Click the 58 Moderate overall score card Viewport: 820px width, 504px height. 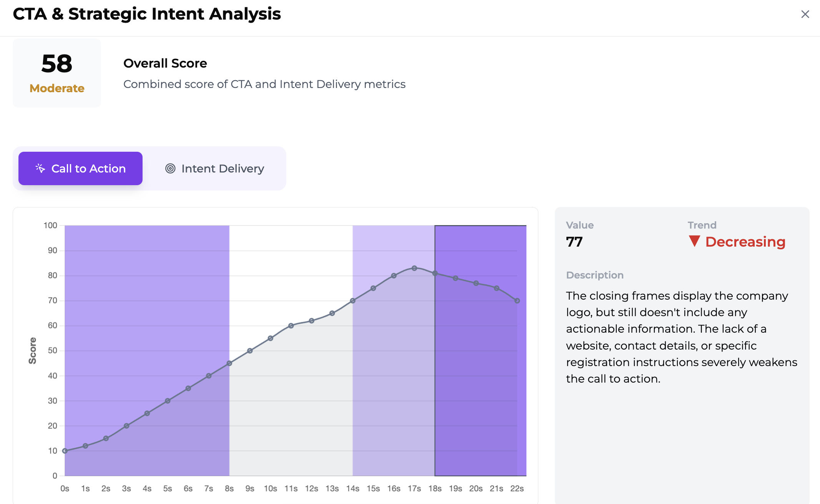(x=57, y=73)
